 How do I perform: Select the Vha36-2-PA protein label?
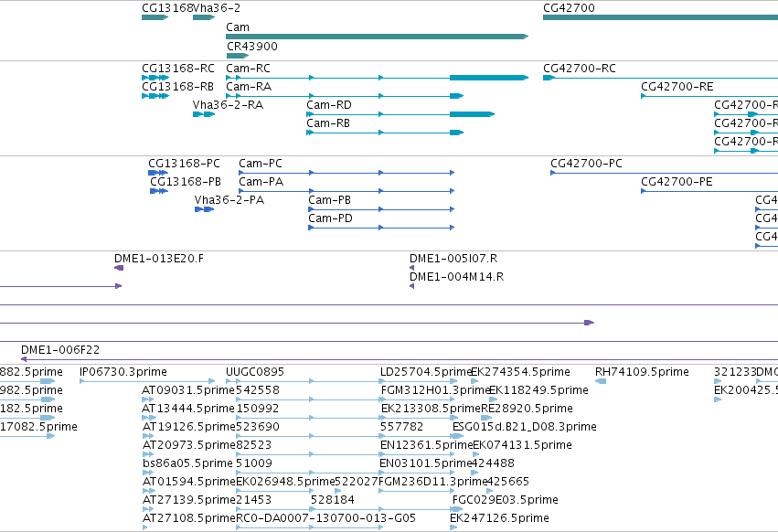pyautogui.click(x=229, y=200)
